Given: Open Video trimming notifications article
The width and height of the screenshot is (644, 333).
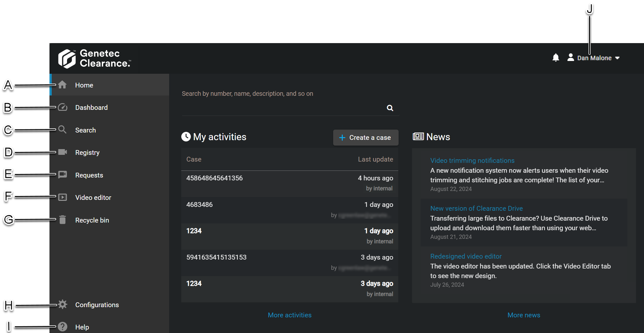Looking at the screenshot, I should (472, 160).
